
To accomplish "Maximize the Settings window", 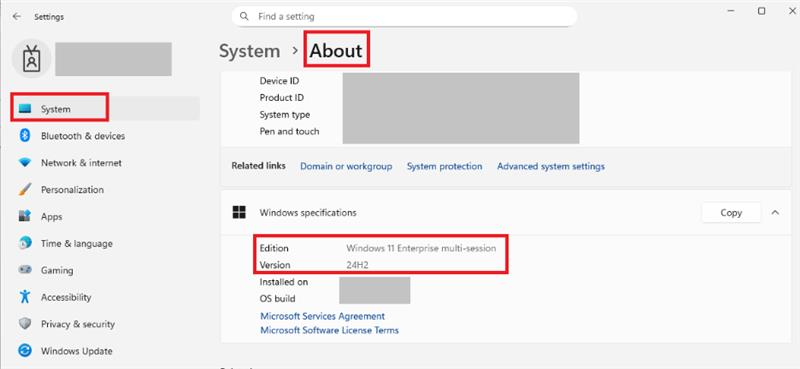I will pos(761,11).
